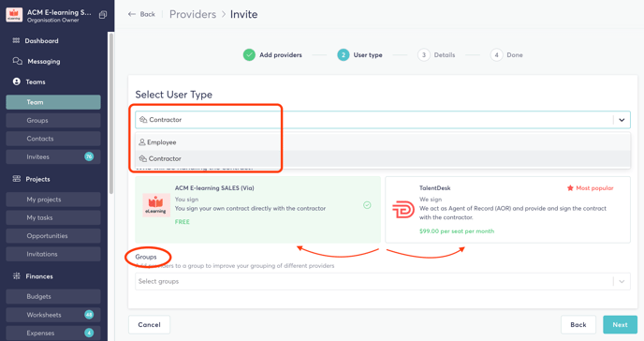Screen dimensions: 644x341
Task: Click the Projects section icon
Action: 17,179
